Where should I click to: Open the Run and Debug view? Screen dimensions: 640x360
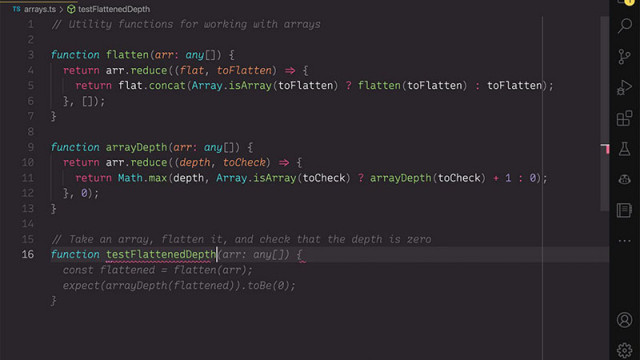(x=624, y=87)
